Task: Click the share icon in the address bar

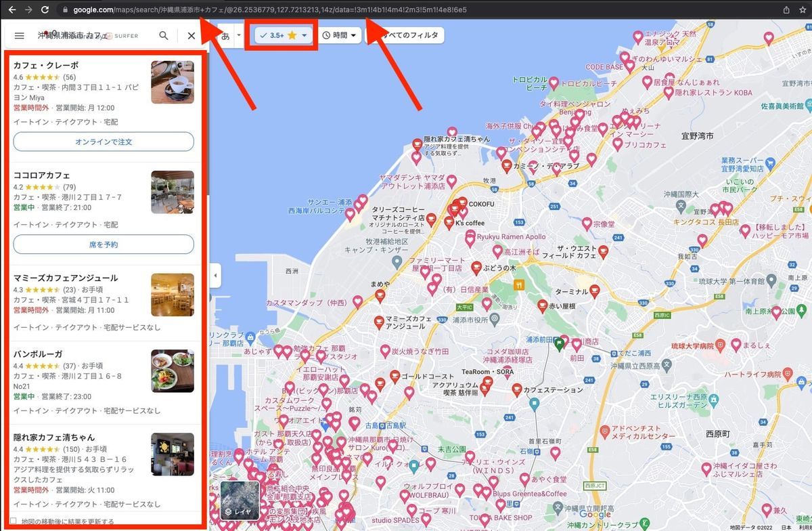Action: [786, 10]
